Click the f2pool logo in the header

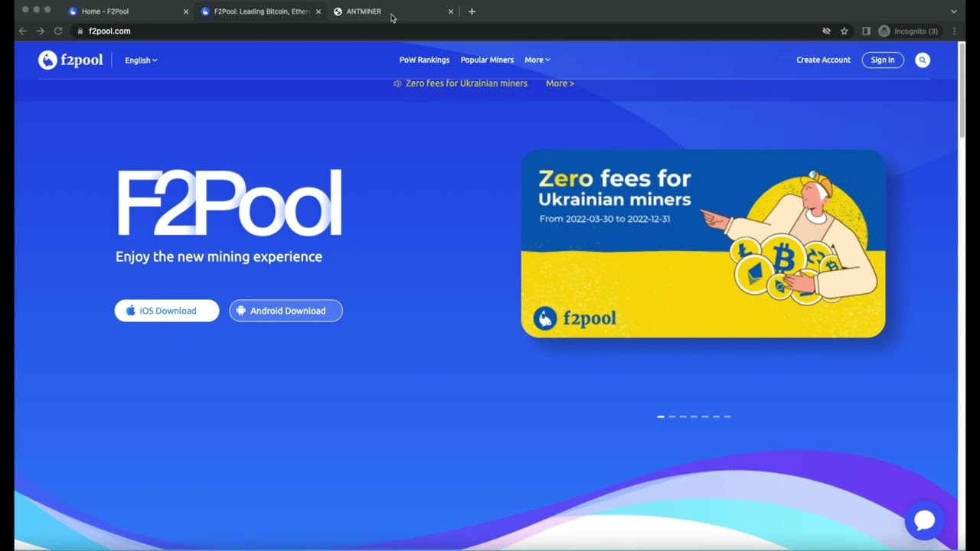click(70, 60)
